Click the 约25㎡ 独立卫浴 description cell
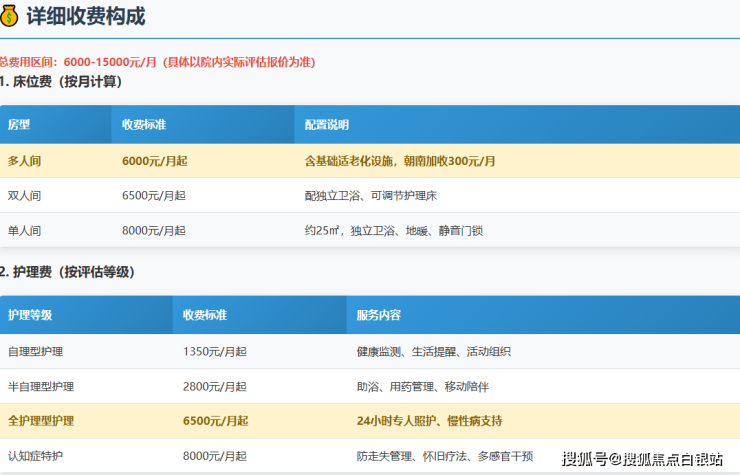740x475 pixels. click(394, 230)
